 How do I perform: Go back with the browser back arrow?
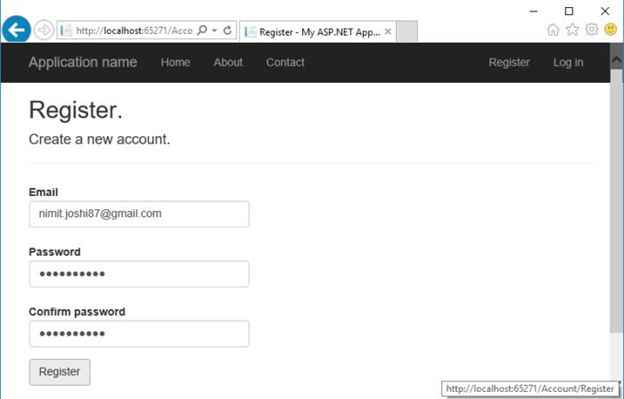pyautogui.click(x=16, y=29)
